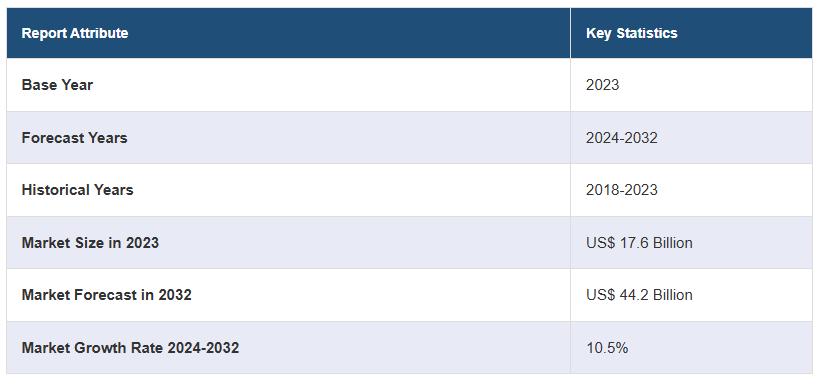Click the Report Attribute column header
The height and width of the screenshot is (381, 820).
[x=75, y=33]
